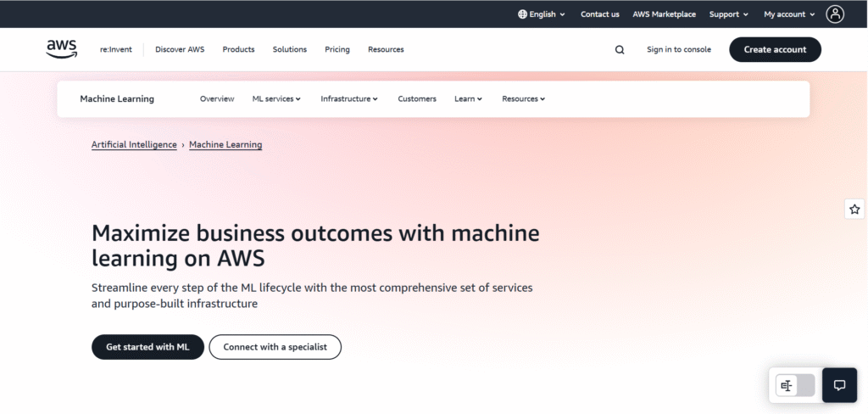This screenshot has width=868, height=414.
Task: Click Sign in to console link
Action: point(678,50)
